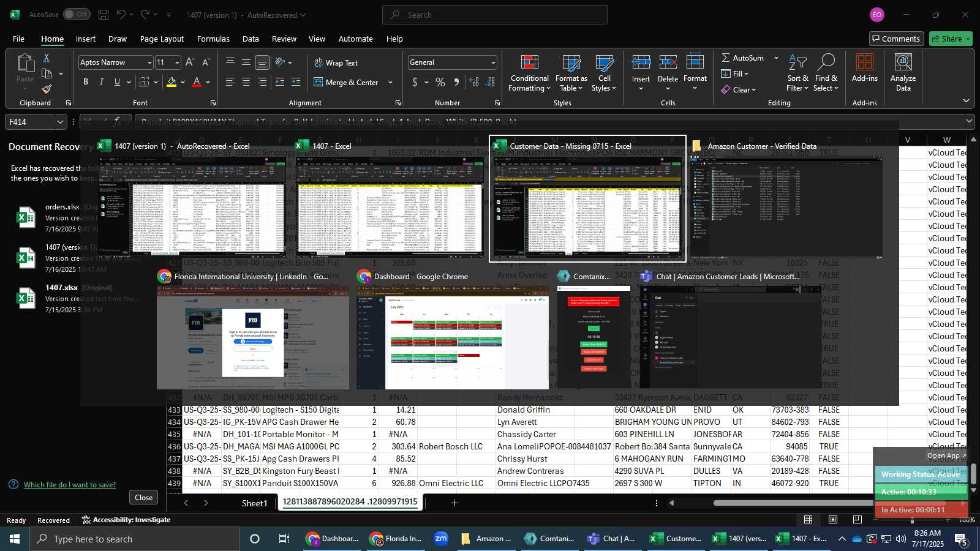This screenshot has height=551, width=980.
Task: Click Insert cells icon
Action: pos(641,62)
